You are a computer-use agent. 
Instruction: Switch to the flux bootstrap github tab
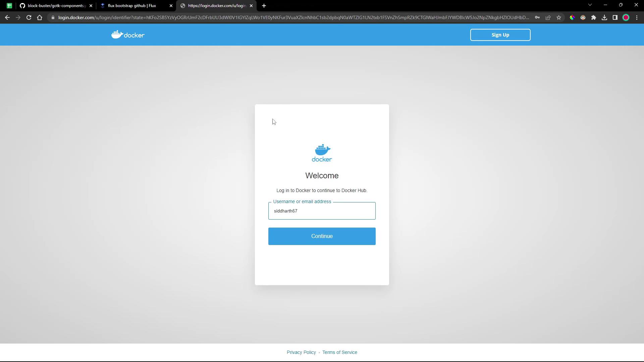click(x=132, y=6)
